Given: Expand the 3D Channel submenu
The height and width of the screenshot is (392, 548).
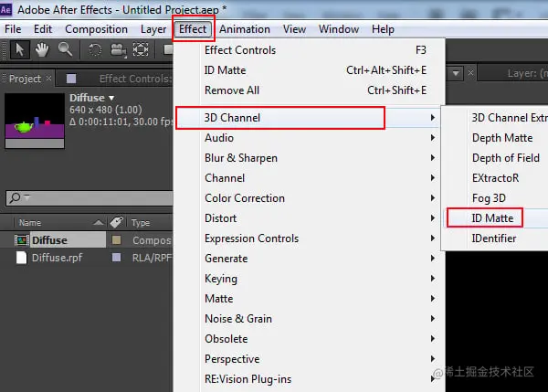Looking at the screenshot, I should pos(310,118).
